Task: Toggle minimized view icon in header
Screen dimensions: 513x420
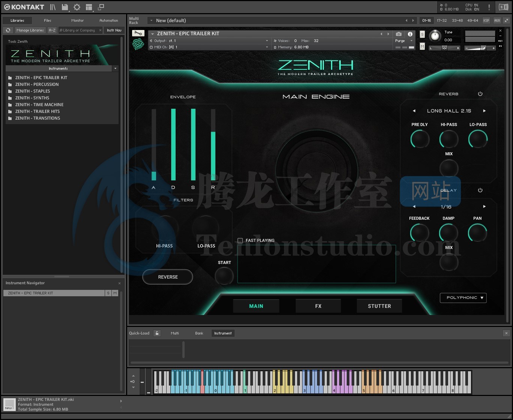Action: click(x=101, y=7)
